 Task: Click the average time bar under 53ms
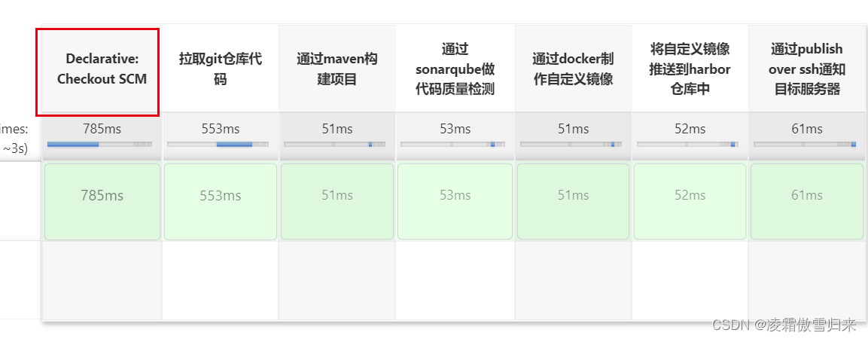(451, 144)
